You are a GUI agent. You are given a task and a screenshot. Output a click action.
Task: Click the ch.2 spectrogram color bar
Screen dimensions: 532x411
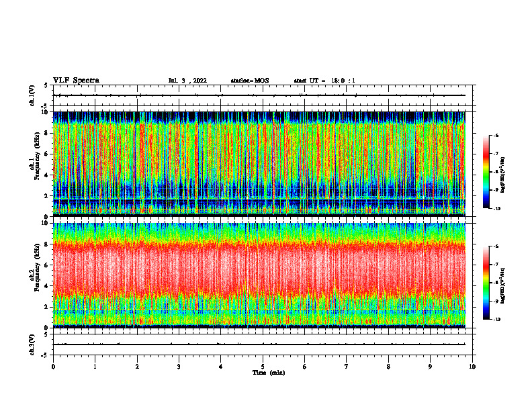pos(486,283)
